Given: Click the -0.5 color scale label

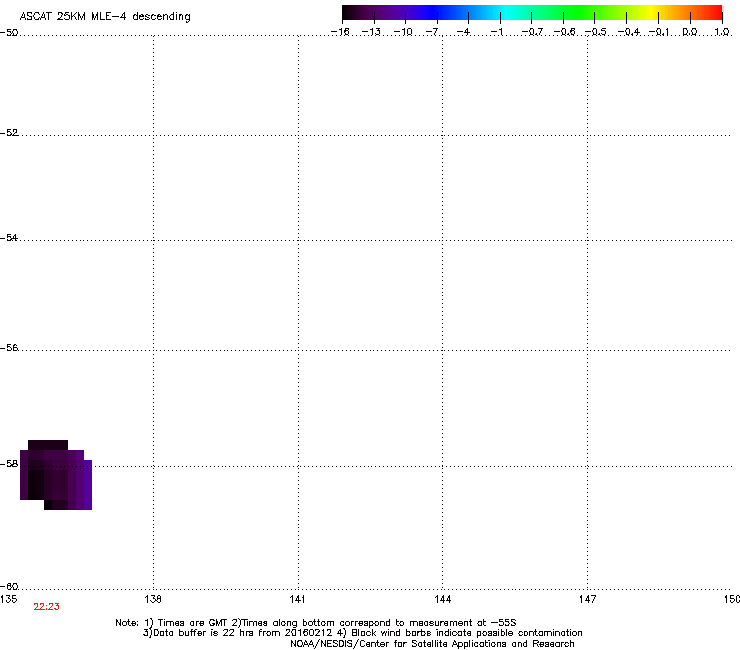Looking at the screenshot, I should click(596, 32).
